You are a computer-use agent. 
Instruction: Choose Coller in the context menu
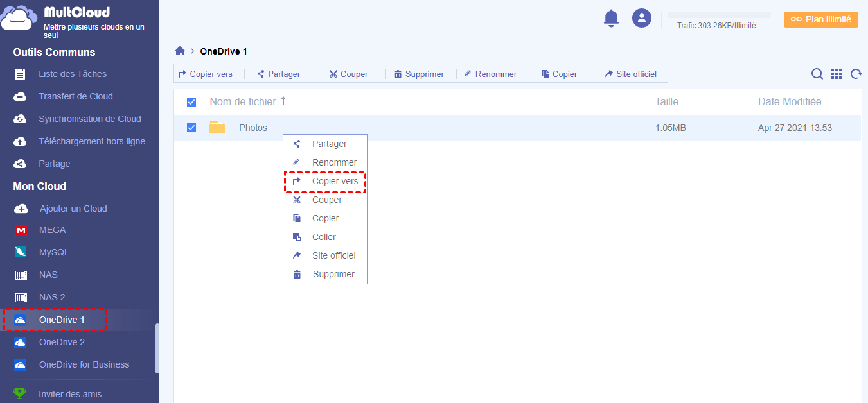(x=325, y=237)
